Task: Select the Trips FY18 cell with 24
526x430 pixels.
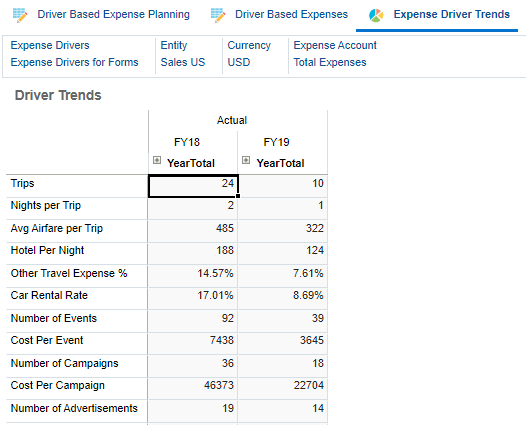Action: [193, 185]
